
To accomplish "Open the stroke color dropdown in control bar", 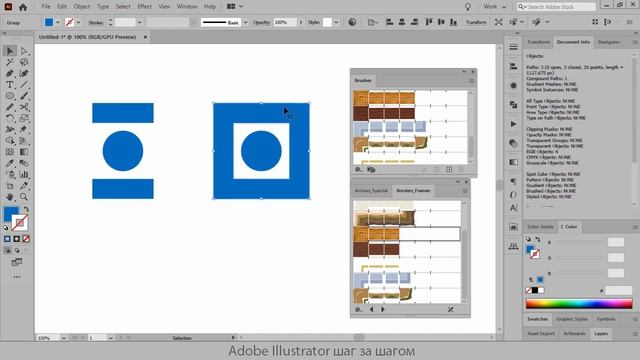I will pyautogui.click(x=78, y=22).
